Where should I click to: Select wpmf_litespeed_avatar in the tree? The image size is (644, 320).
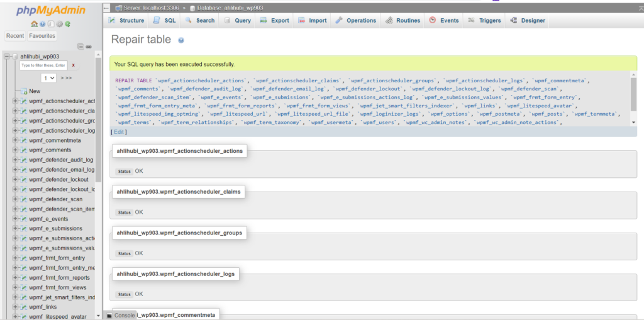point(58,317)
